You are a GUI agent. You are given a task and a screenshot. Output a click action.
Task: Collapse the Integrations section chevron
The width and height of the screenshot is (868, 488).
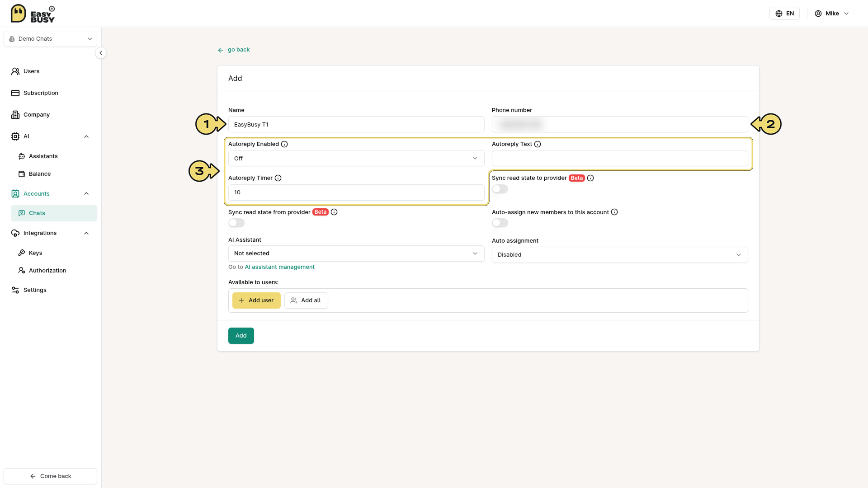pyautogui.click(x=86, y=233)
